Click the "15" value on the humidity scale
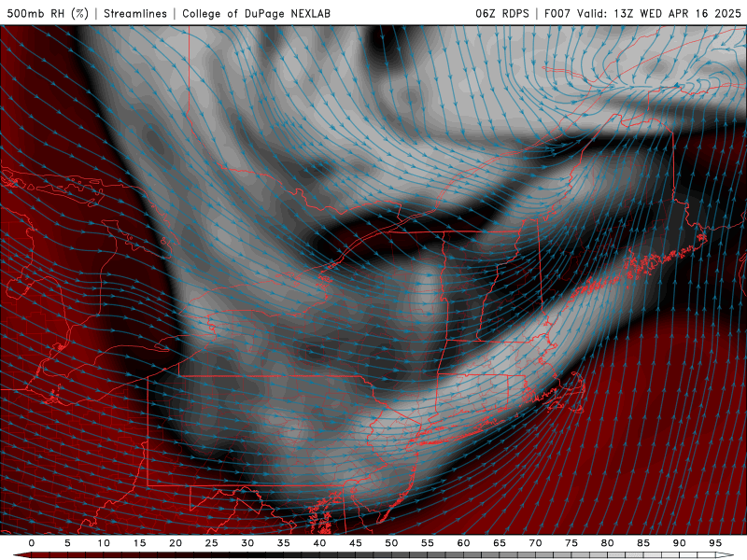Screen dimensions: 747x560 tap(139, 543)
